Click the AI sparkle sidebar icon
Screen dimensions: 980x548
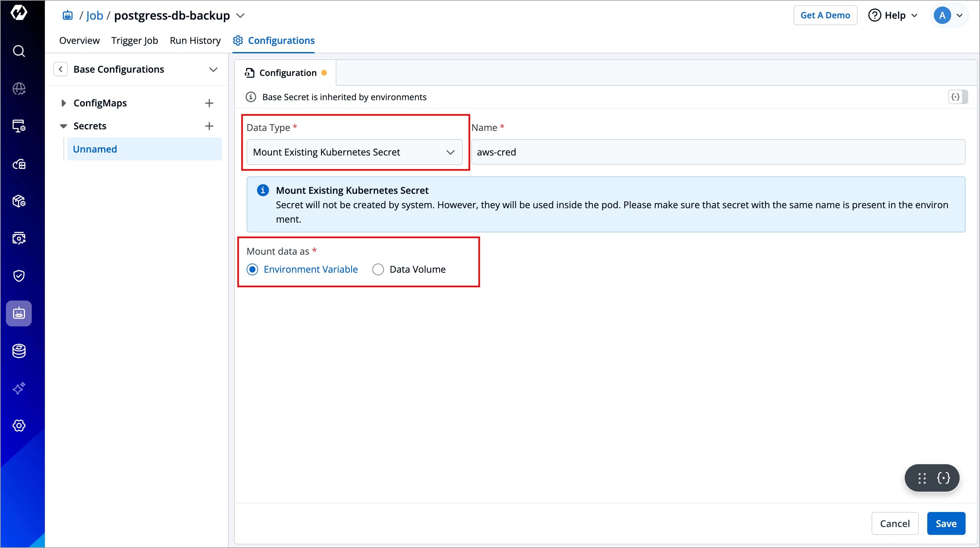(19, 388)
